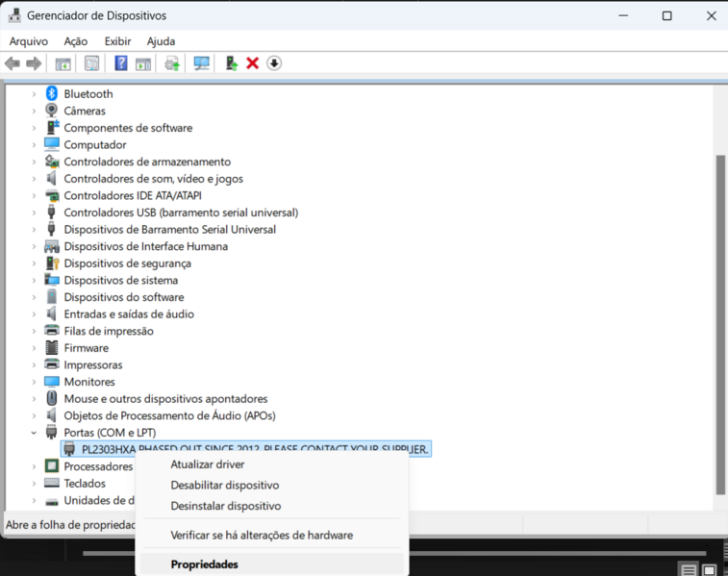Expand the Componentes de software node

coord(34,128)
